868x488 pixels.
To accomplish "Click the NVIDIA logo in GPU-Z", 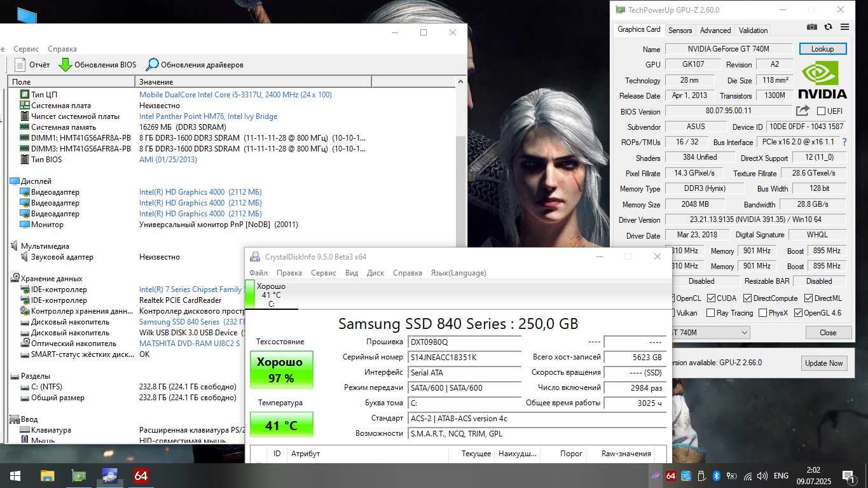I will (822, 80).
